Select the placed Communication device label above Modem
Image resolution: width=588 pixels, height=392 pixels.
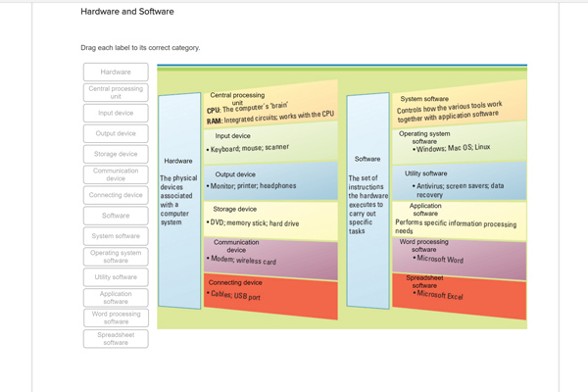tap(236, 246)
